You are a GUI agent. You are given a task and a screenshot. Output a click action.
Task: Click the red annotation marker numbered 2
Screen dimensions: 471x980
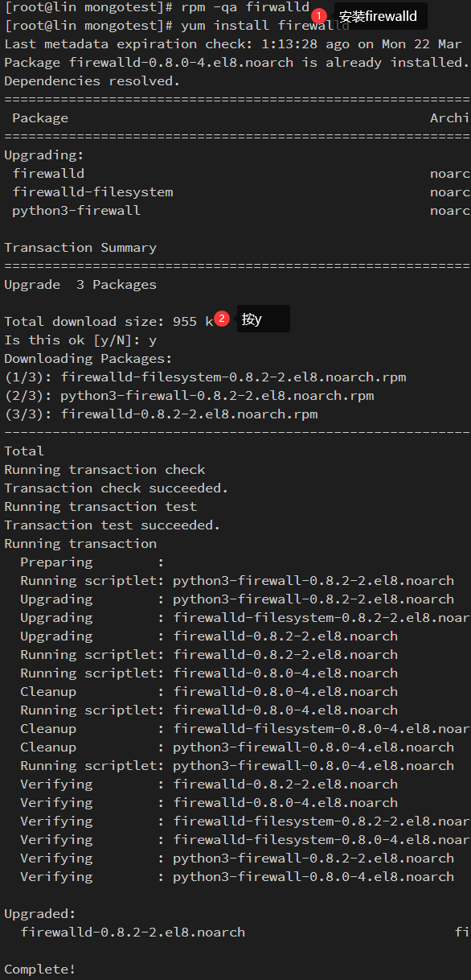[x=222, y=318]
